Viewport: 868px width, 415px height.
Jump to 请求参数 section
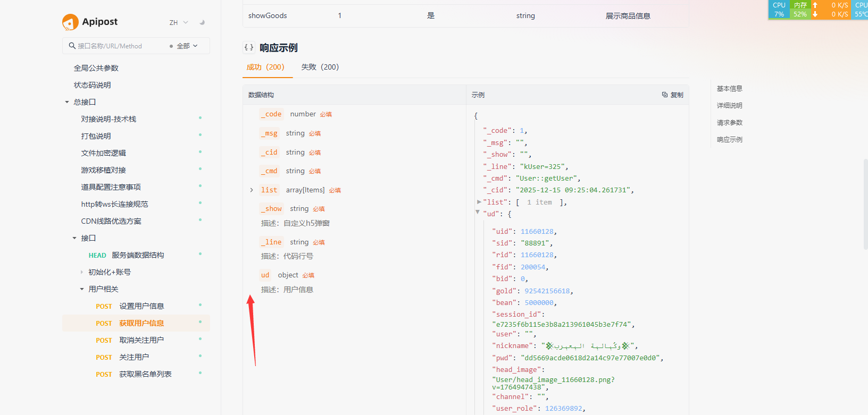point(729,123)
